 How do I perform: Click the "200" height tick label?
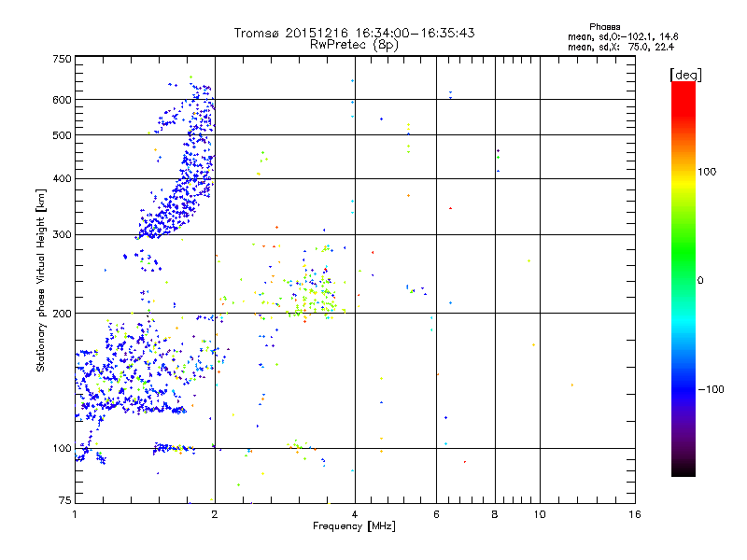click(62, 314)
